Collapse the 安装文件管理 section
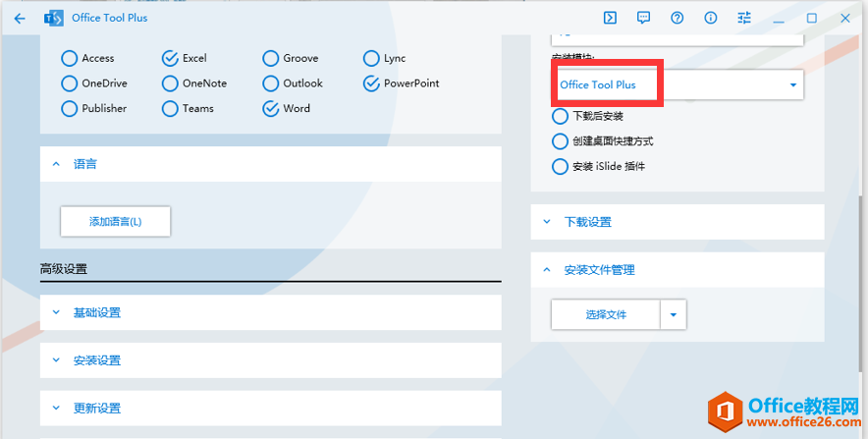The image size is (868, 439). click(678, 270)
